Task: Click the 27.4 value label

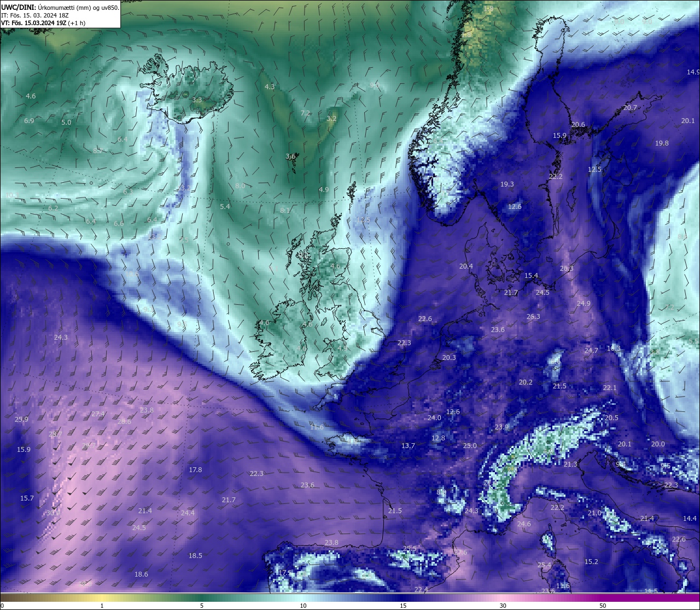Action: [98, 414]
